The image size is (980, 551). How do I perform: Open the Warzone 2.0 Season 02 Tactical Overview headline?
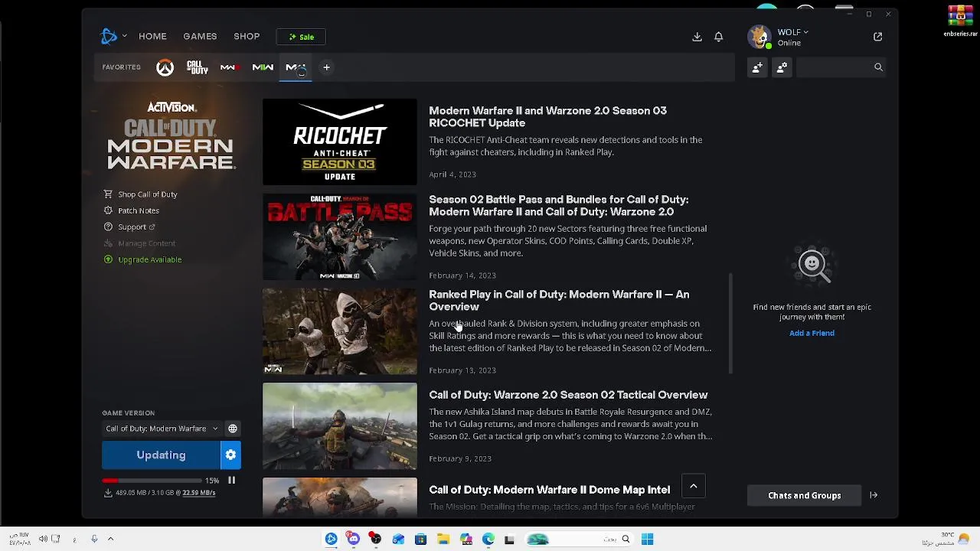[x=568, y=395]
